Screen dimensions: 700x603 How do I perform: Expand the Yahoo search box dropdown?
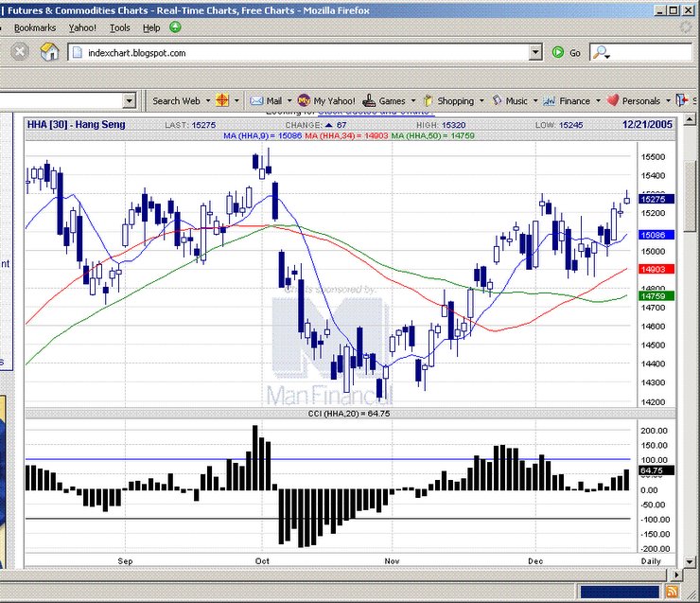(x=129, y=100)
